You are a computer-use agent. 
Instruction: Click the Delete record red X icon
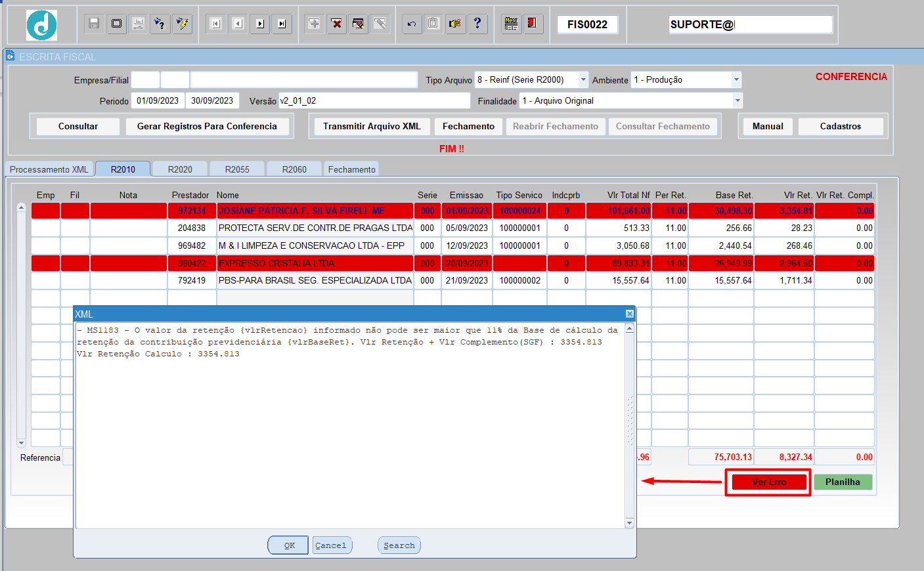pos(336,24)
